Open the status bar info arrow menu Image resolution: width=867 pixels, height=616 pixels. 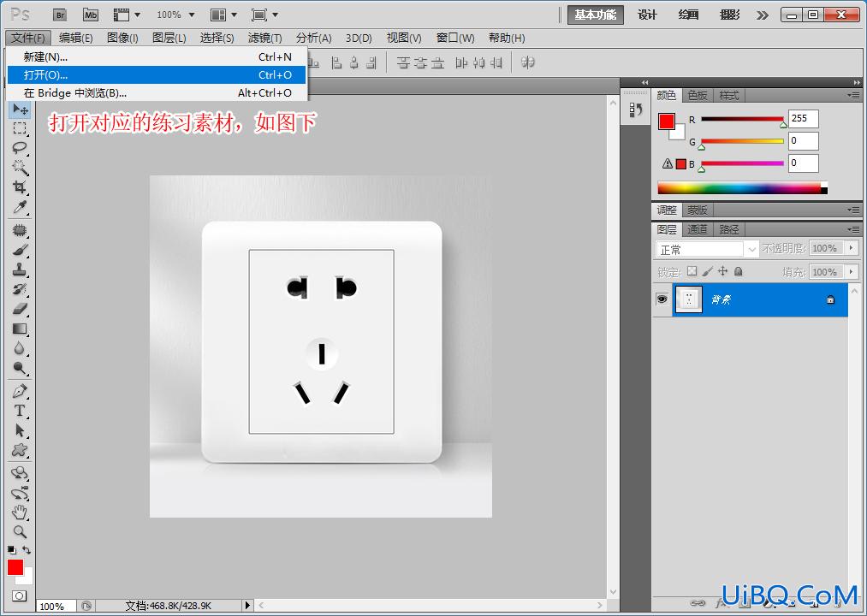tap(247, 606)
